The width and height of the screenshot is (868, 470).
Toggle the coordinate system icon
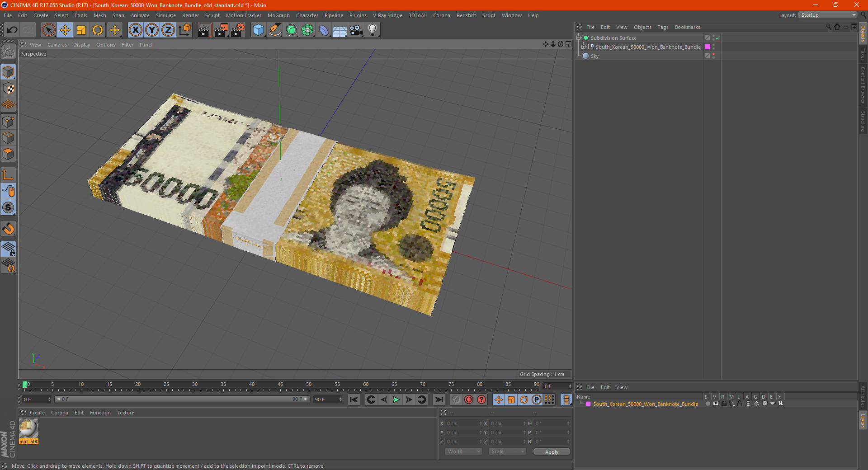pos(184,30)
